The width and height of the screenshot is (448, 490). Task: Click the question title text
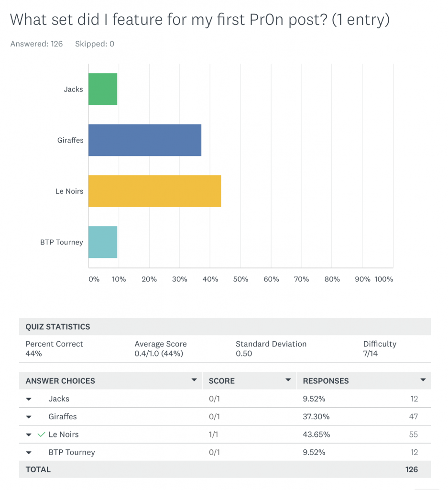pos(199,20)
